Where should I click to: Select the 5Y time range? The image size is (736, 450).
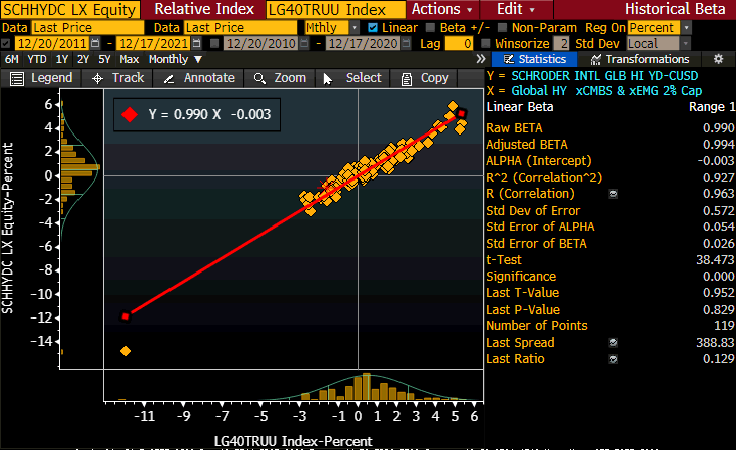pyautogui.click(x=104, y=60)
